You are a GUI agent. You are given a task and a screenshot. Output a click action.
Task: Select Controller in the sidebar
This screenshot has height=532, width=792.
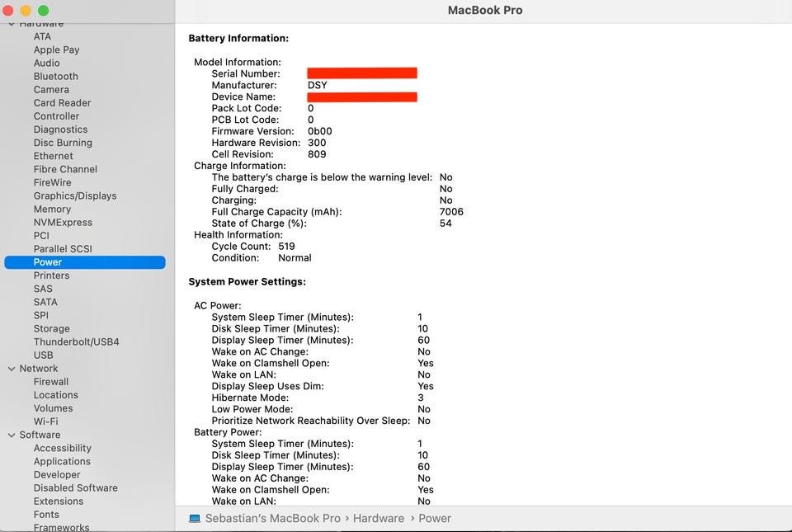(x=56, y=116)
